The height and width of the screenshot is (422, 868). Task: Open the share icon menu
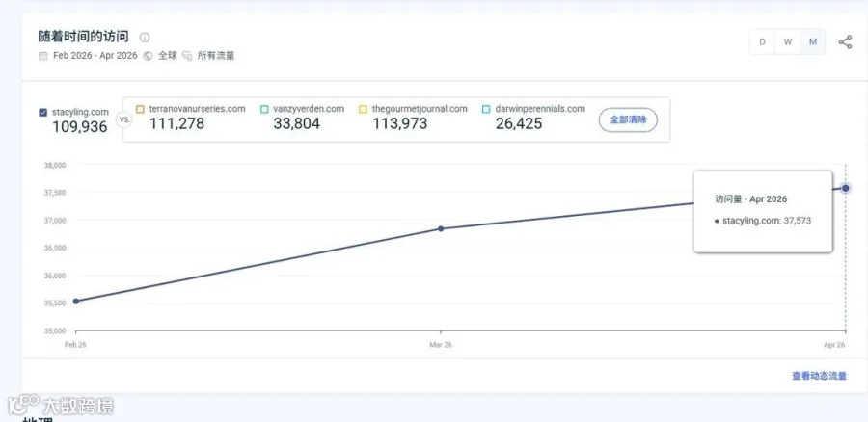point(845,42)
